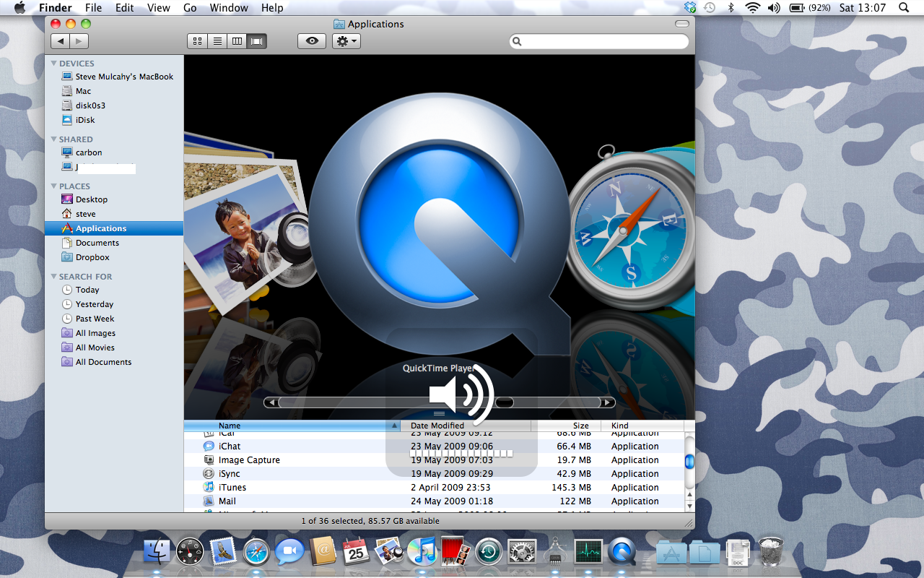This screenshot has width=924, height=578.
Task: Open System Preferences from the Dock
Action: (x=522, y=552)
